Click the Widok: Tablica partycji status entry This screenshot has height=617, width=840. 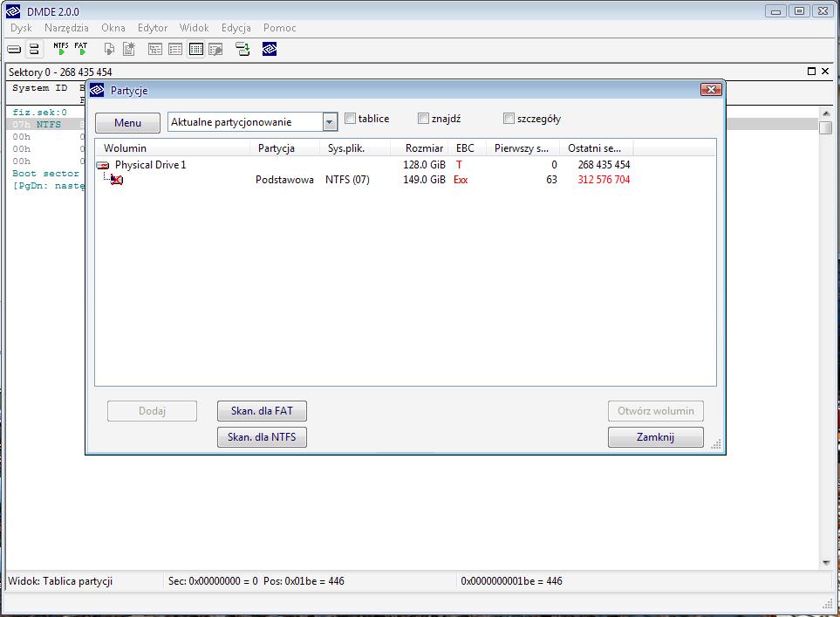pos(60,581)
